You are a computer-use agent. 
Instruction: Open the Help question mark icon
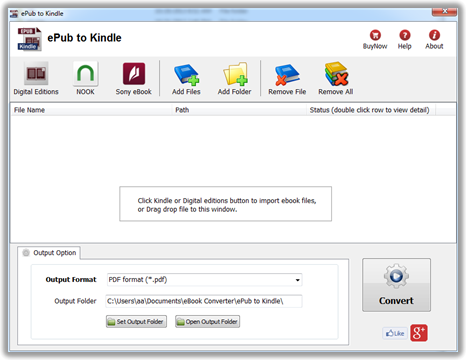click(x=405, y=35)
